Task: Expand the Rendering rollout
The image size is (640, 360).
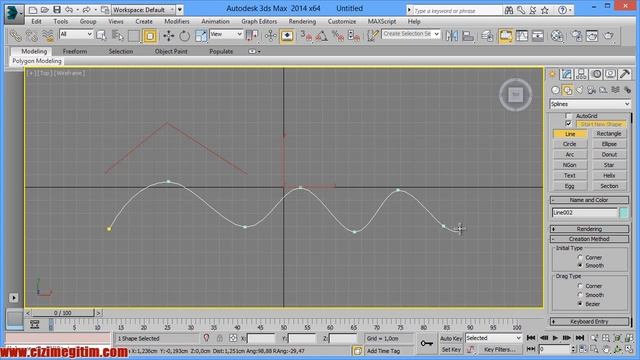Action: (x=589, y=229)
